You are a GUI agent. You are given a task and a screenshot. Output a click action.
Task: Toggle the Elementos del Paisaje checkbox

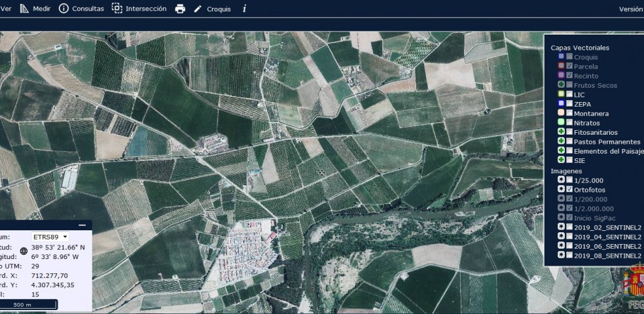coord(569,151)
